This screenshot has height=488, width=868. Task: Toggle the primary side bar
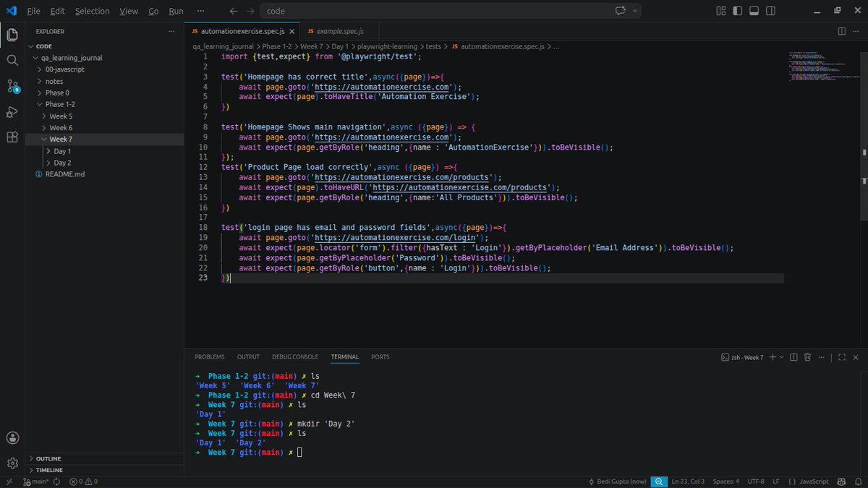coord(736,11)
